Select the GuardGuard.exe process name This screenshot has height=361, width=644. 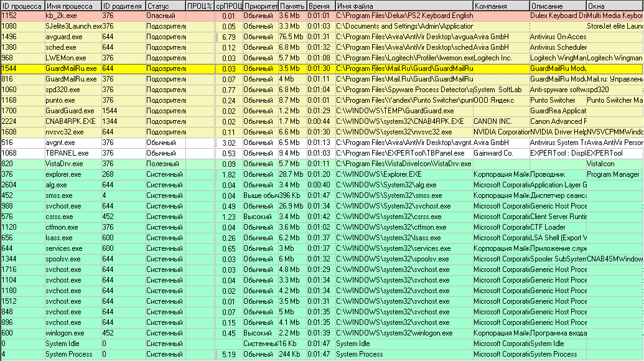70,111
